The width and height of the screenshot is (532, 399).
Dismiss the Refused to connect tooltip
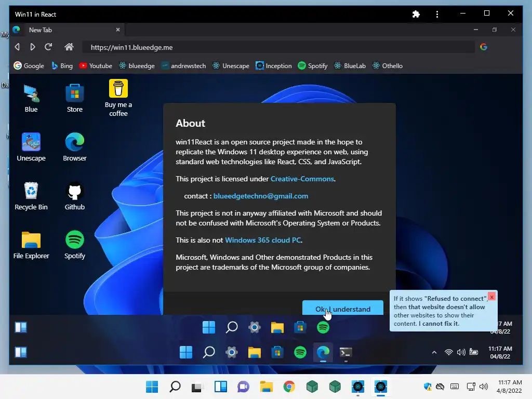coord(491,297)
